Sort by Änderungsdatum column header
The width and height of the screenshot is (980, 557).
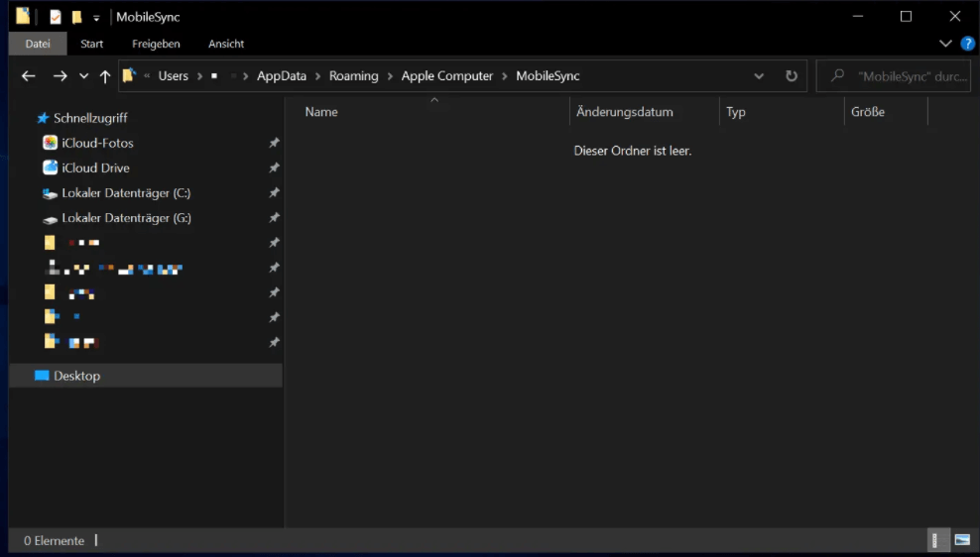click(624, 112)
